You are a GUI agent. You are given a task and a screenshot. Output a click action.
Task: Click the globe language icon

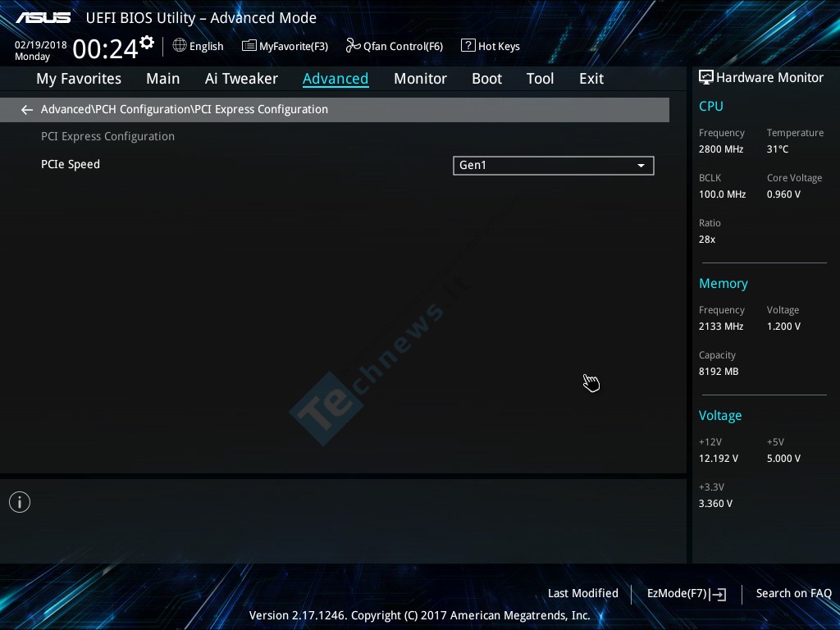pyautogui.click(x=180, y=46)
